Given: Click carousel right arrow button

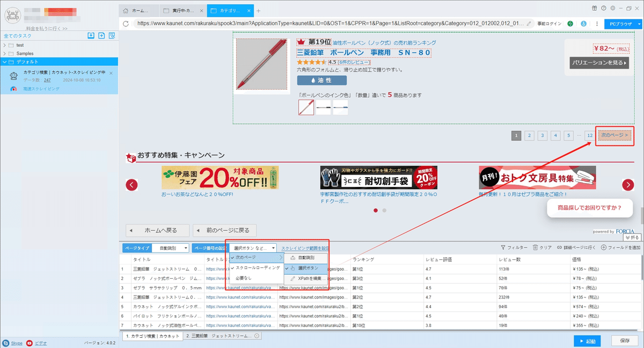Looking at the screenshot, I should [x=628, y=185].
